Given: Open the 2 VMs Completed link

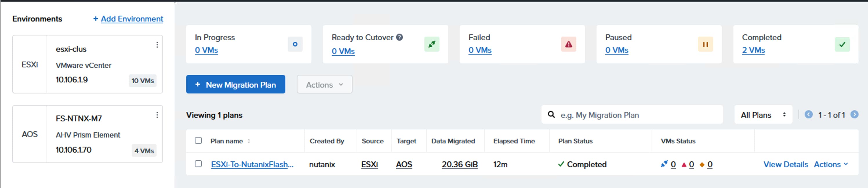Looking at the screenshot, I should tap(753, 50).
